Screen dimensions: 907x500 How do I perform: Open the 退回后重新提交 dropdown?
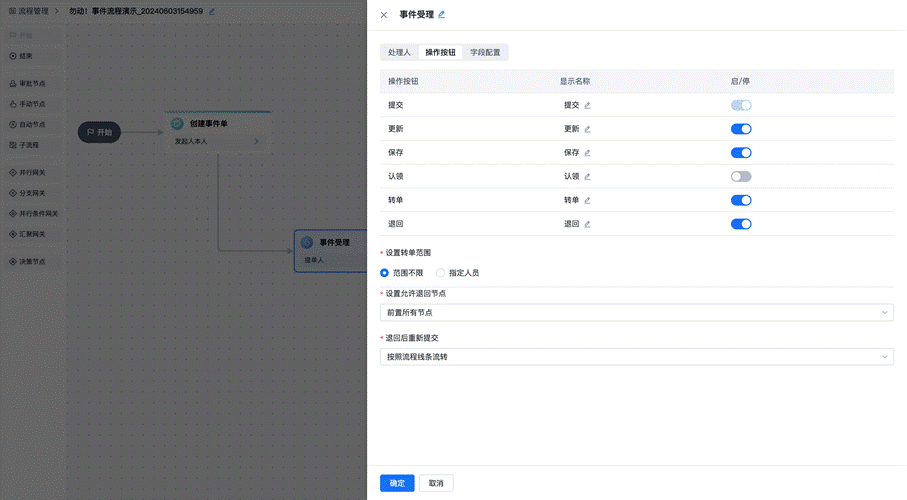tap(636, 357)
